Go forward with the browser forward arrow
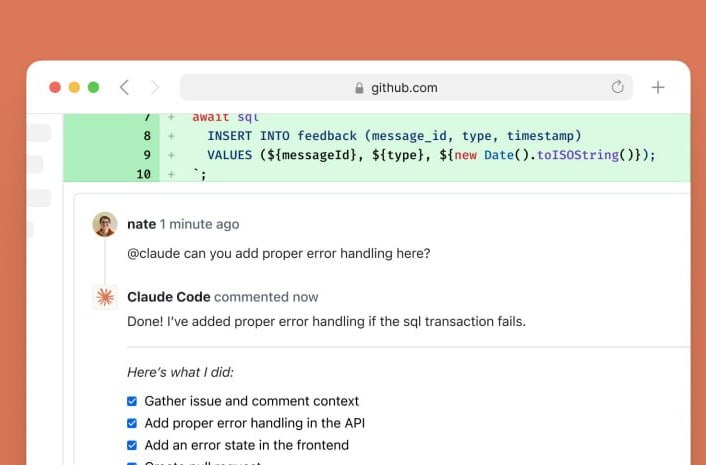 click(x=154, y=87)
